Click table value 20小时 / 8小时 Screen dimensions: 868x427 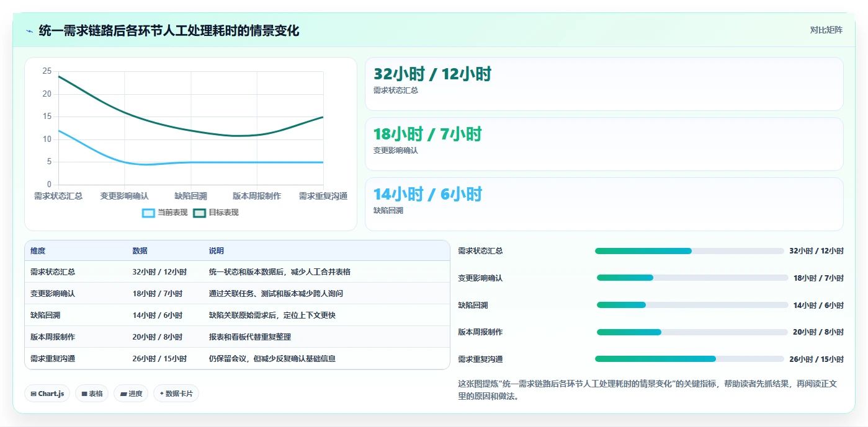(x=158, y=337)
